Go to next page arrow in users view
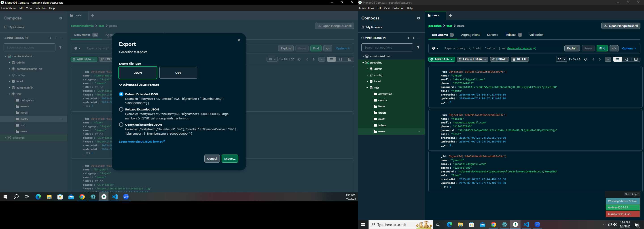This screenshot has width=644, height=229. [x=600, y=59]
